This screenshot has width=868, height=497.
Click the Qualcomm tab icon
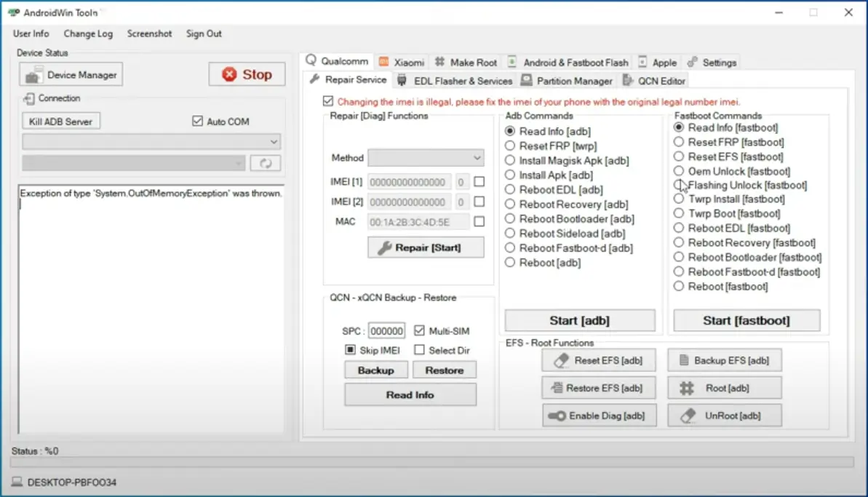tap(311, 60)
